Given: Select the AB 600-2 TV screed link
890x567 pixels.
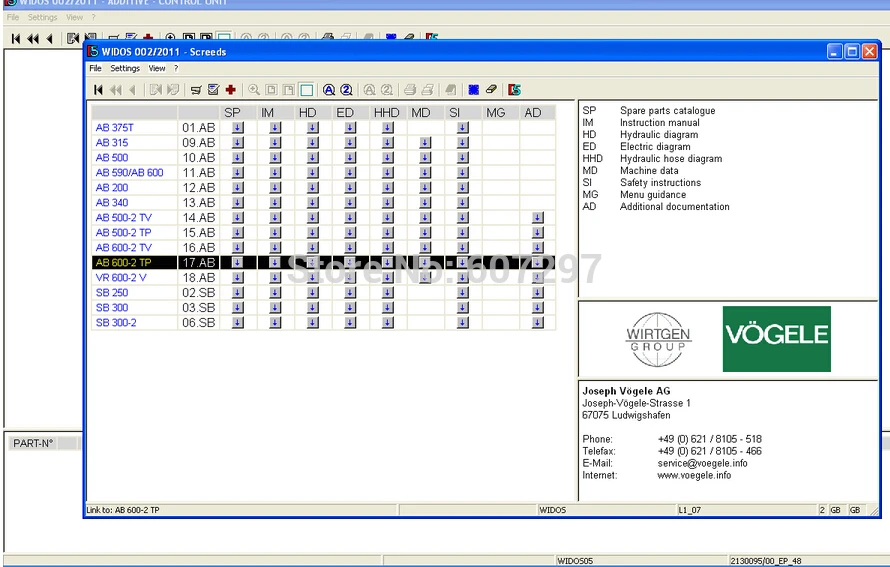Looking at the screenshot, I should (124, 247).
